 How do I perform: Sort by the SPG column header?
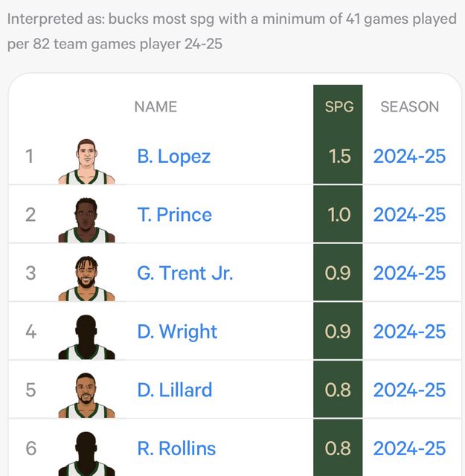click(339, 106)
